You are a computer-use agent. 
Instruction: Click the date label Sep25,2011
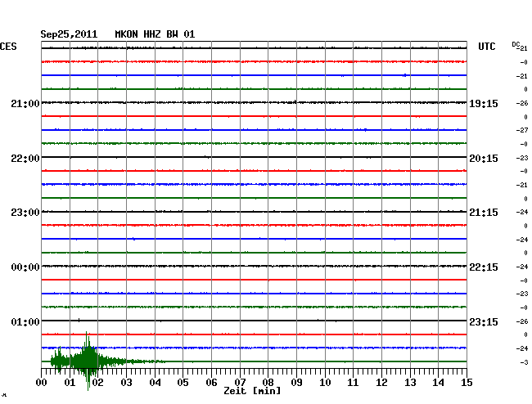click(69, 34)
